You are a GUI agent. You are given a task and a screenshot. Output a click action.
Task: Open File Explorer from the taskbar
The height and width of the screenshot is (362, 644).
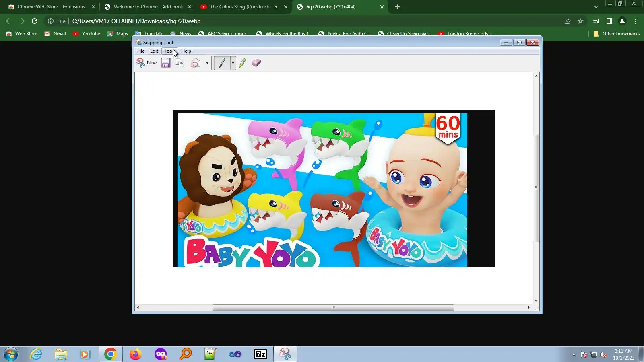[61, 354]
